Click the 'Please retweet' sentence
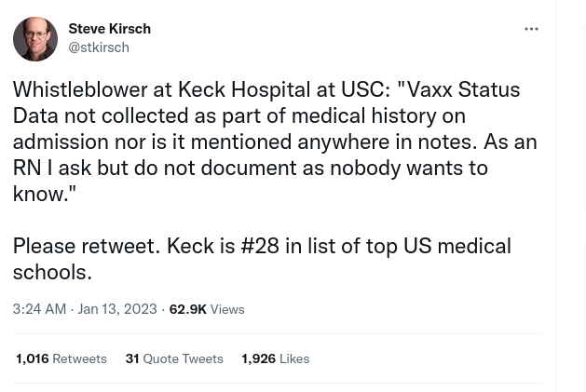 click(x=86, y=246)
